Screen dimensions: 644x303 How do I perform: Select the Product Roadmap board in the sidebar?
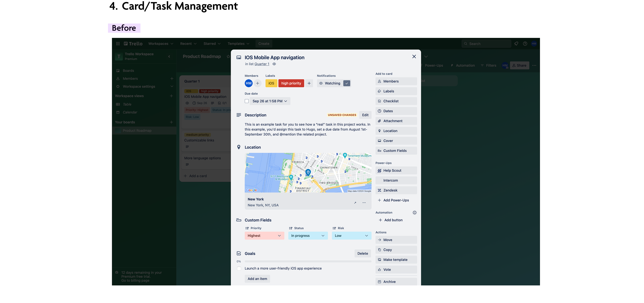144,131
